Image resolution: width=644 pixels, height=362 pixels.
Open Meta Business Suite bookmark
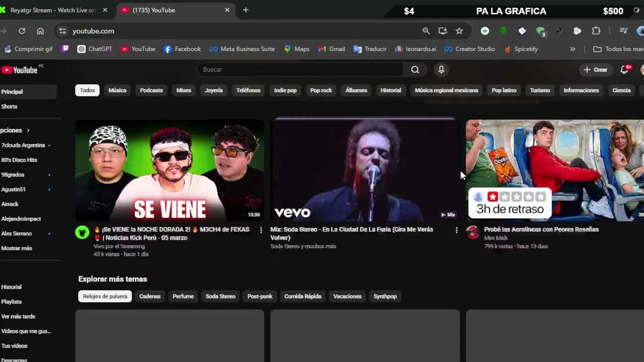(242, 49)
